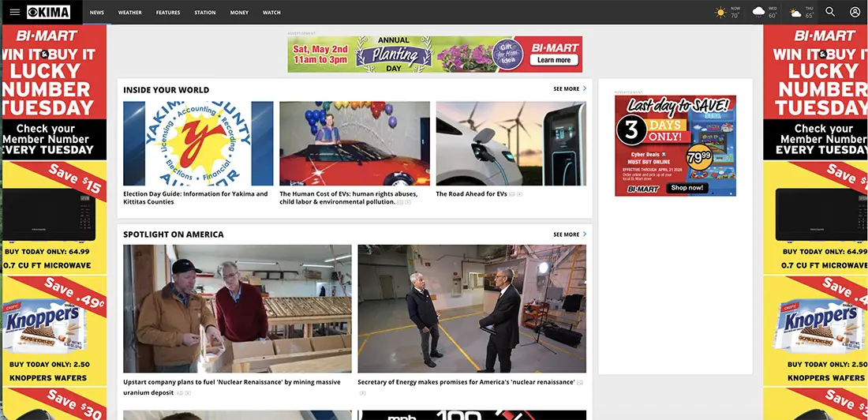This screenshot has height=420, width=868.
Task: Open thumbnail of two men in industrial facility
Action: coord(472,309)
